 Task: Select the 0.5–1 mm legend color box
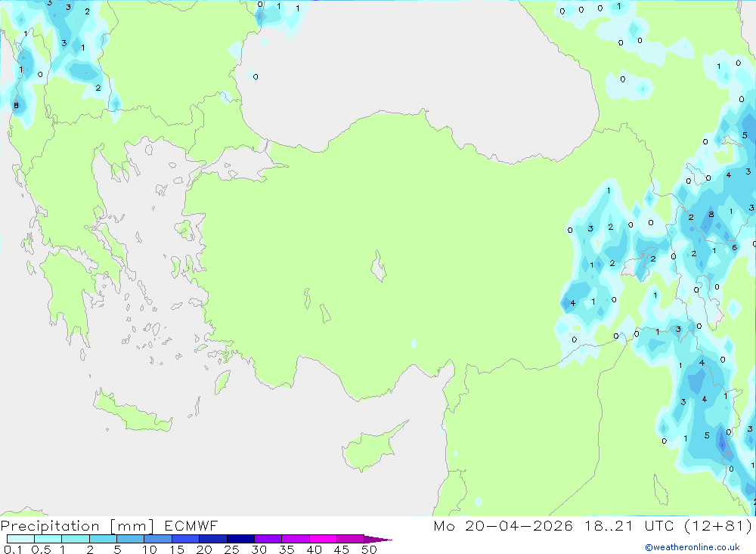(48, 539)
